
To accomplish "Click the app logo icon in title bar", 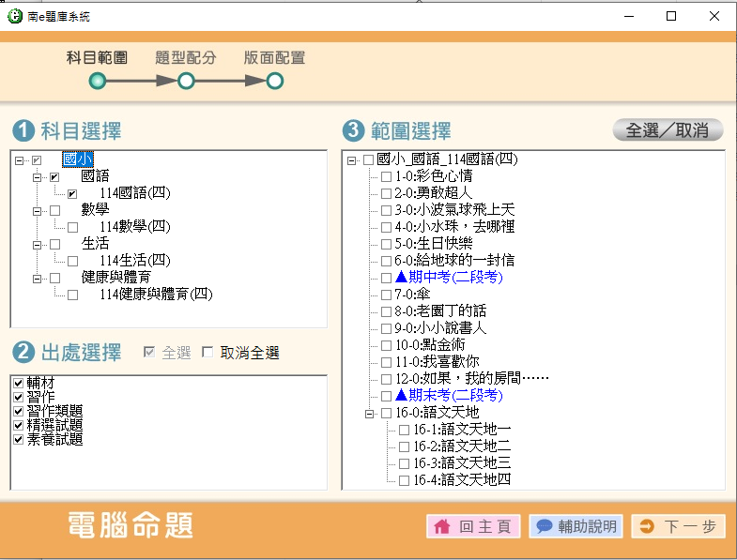I will point(13,16).
